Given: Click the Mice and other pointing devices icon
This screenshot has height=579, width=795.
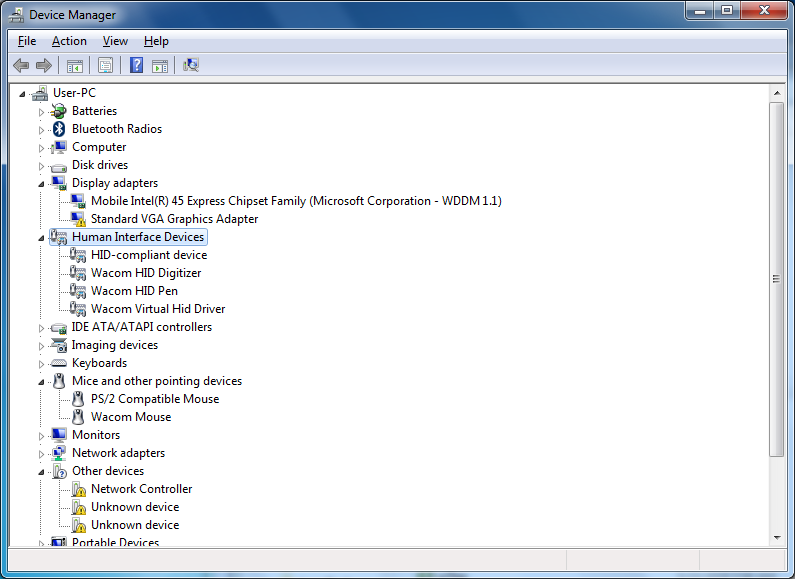Looking at the screenshot, I should pyautogui.click(x=59, y=381).
